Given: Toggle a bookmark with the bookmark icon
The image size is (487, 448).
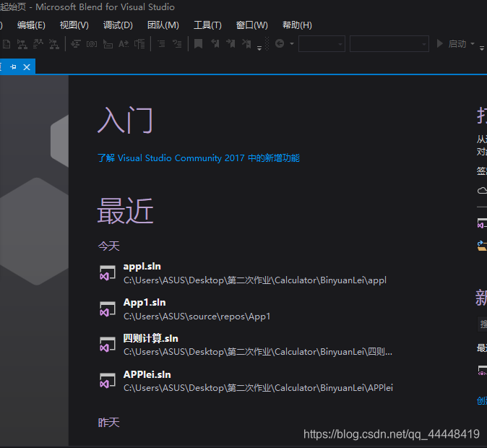Looking at the screenshot, I should [198, 44].
